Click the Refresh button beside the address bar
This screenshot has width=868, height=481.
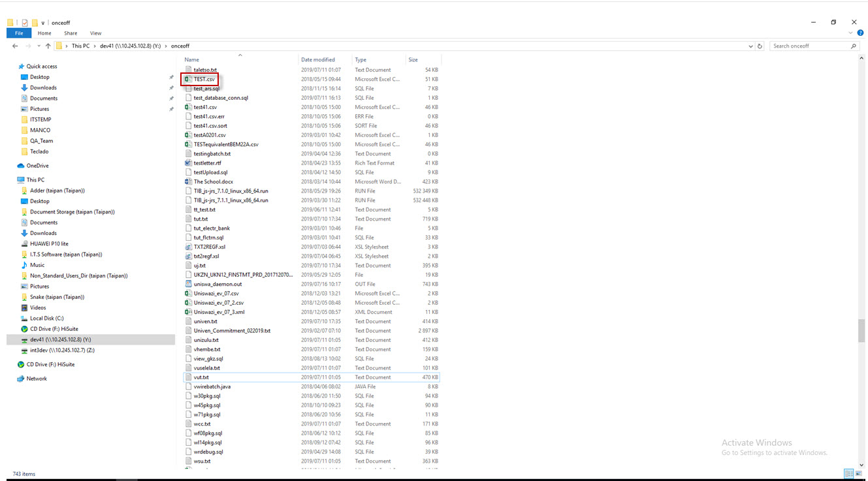coord(760,46)
